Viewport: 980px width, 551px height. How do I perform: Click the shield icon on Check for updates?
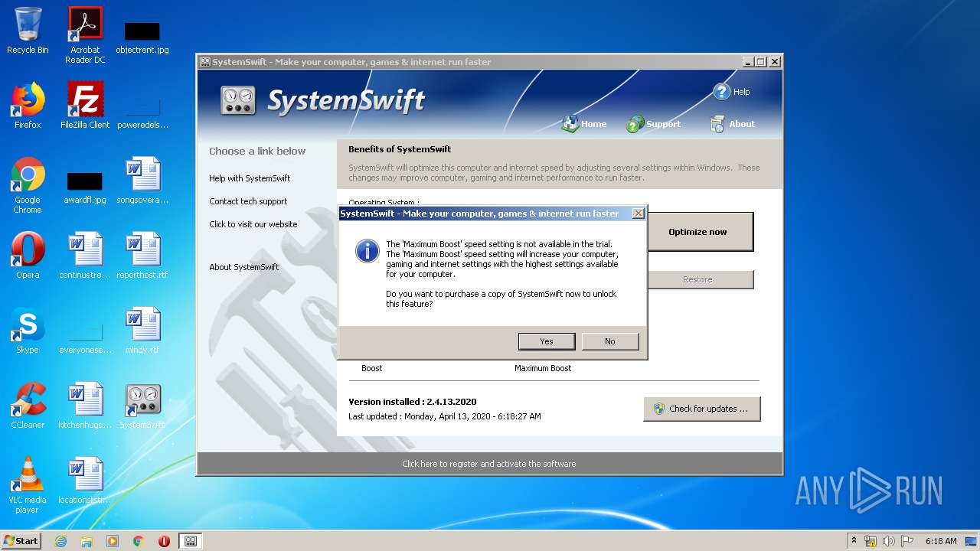[x=658, y=409]
